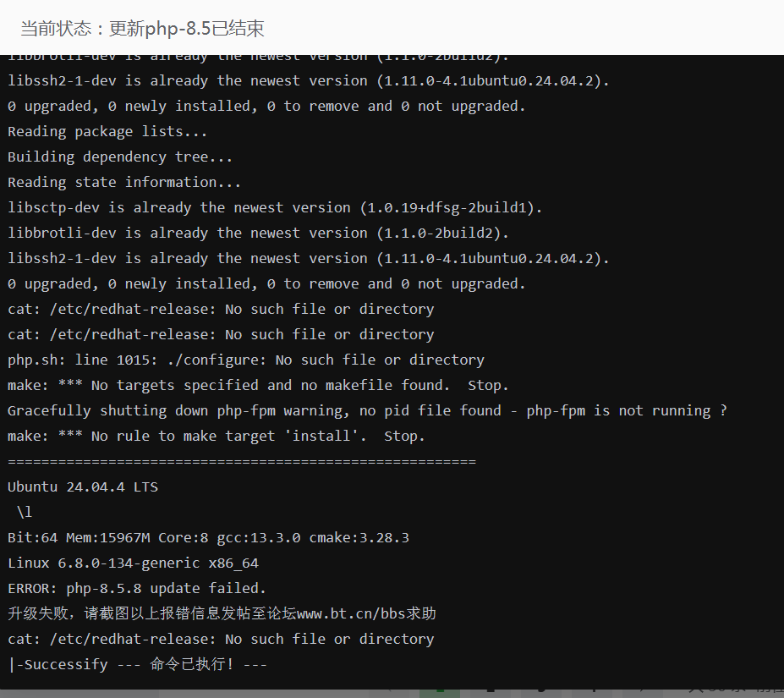This screenshot has width=784, height=698.
Task: Click the 'ERROR: php-8.5.8 update failed.' line
Action: point(136,588)
